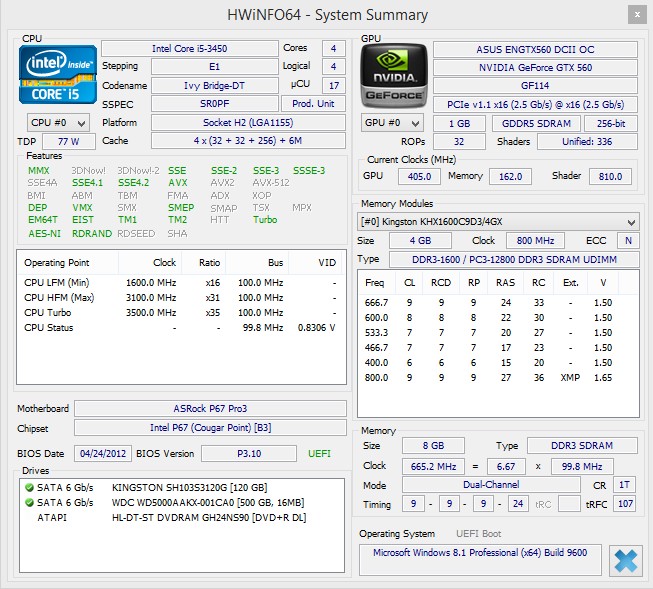The height and width of the screenshot is (589, 653).
Task: Click the Intel P67 (Cougar Point) chipset field
Action: 210,428
